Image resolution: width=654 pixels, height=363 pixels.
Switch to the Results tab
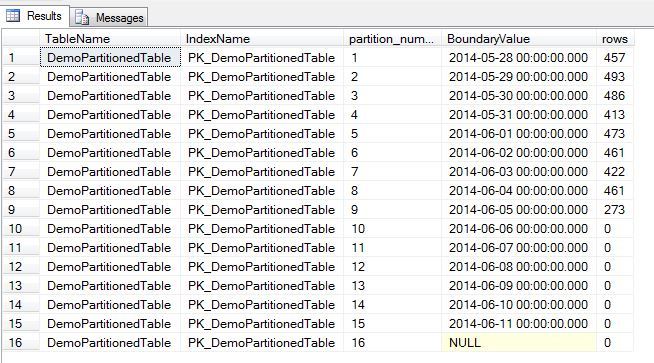point(35,16)
